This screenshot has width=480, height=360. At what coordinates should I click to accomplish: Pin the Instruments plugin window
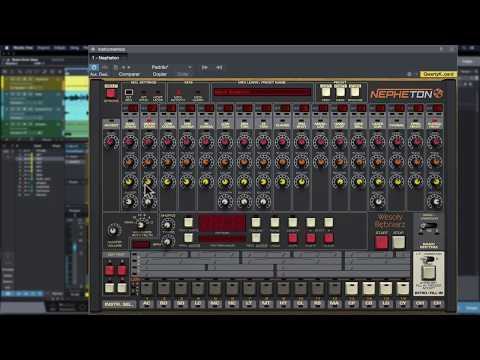coord(441,49)
